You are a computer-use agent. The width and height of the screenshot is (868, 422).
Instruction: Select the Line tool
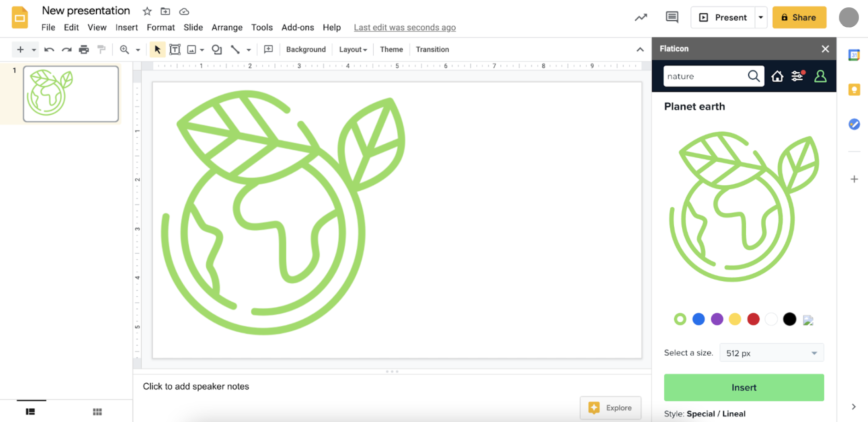coord(235,49)
